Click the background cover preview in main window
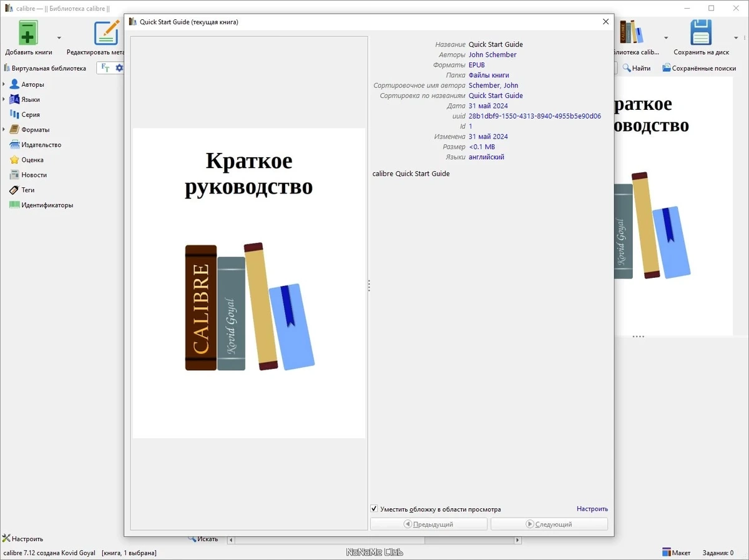 673,206
